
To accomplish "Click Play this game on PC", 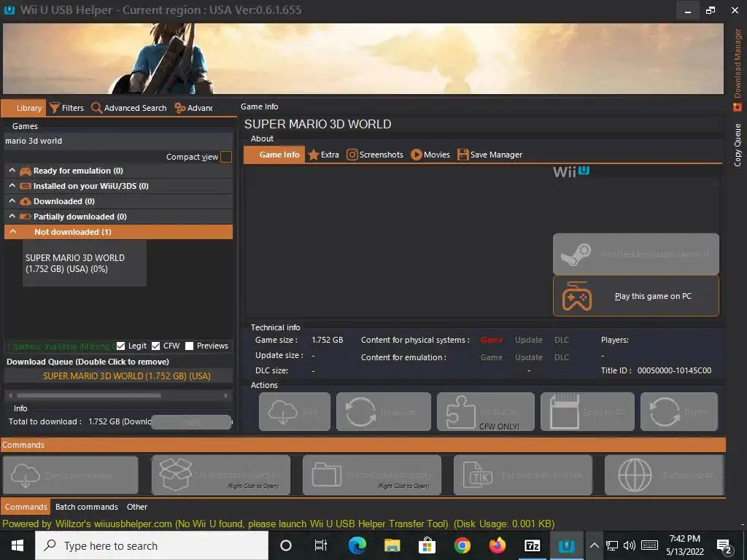I will pos(636,296).
